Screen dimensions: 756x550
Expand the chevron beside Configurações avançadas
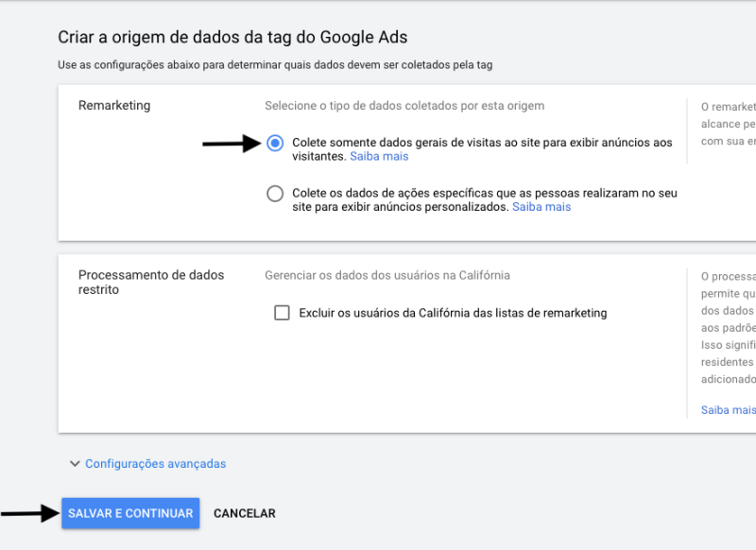pyautogui.click(x=75, y=464)
